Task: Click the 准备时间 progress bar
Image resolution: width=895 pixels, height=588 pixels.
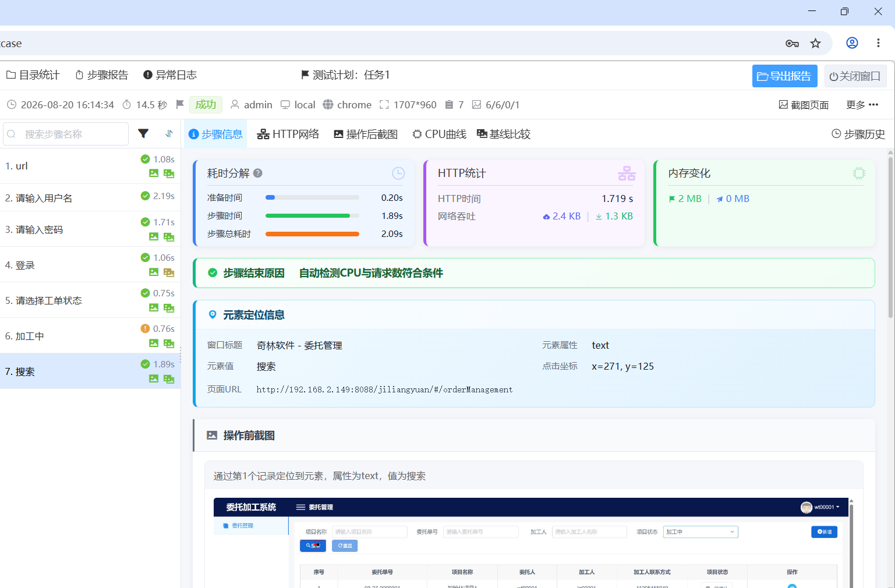Action: point(312,197)
